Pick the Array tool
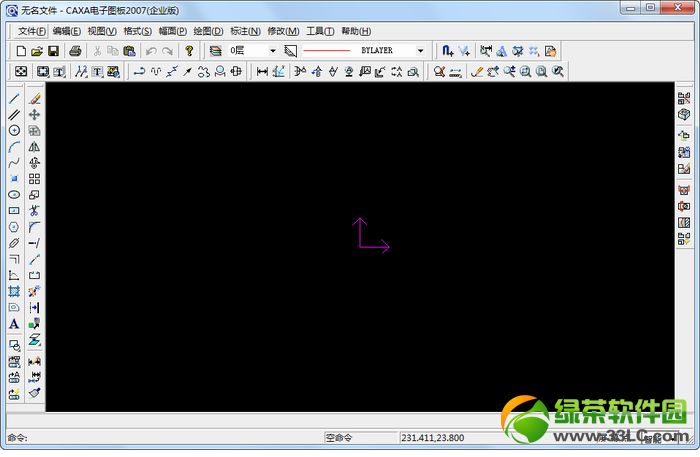The height and width of the screenshot is (457, 700). click(34, 179)
